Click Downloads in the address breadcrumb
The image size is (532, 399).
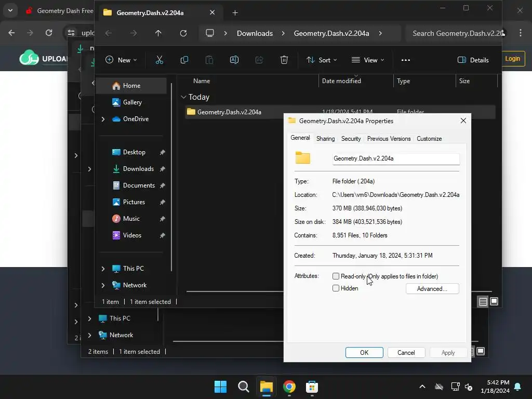[255, 33]
